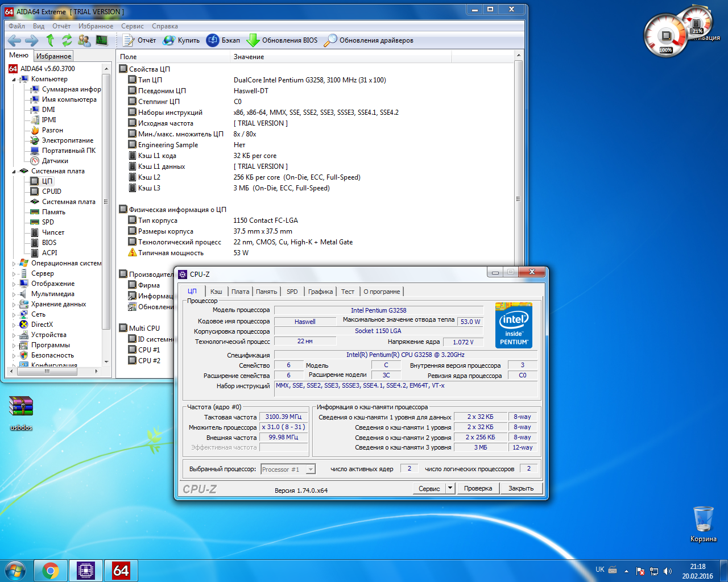Open the Chrome icon on the taskbar
Viewport: 728px width, 582px height.
click(x=51, y=570)
